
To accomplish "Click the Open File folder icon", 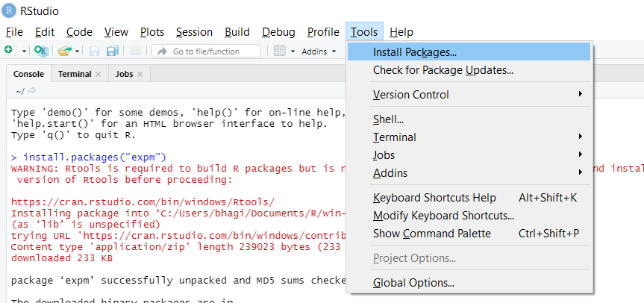I will tap(64, 51).
